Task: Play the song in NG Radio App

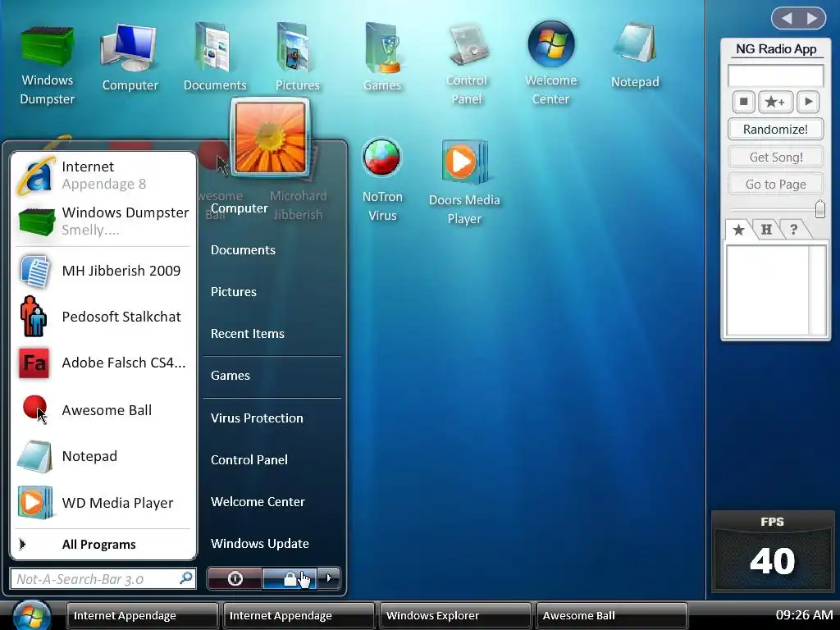Action: tap(808, 101)
